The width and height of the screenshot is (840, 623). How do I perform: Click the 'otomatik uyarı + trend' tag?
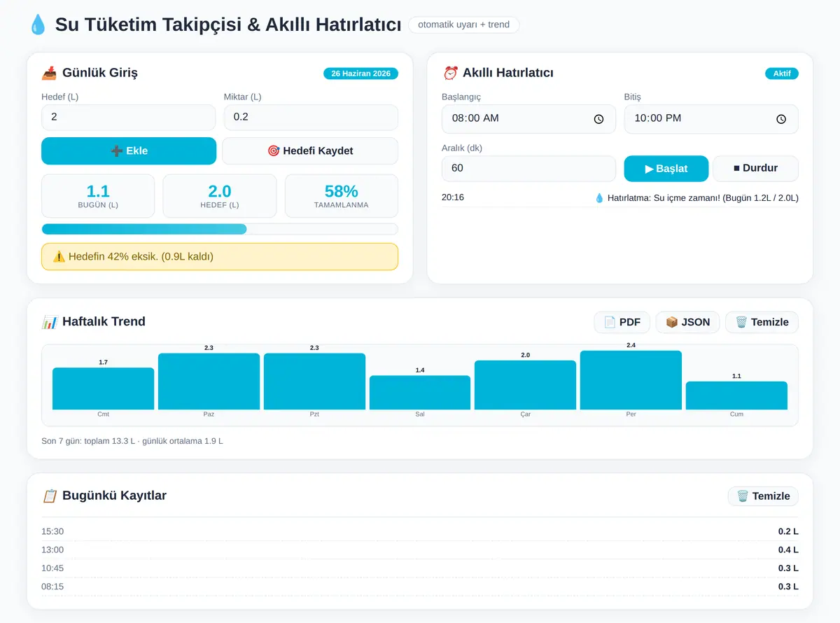pos(463,25)
